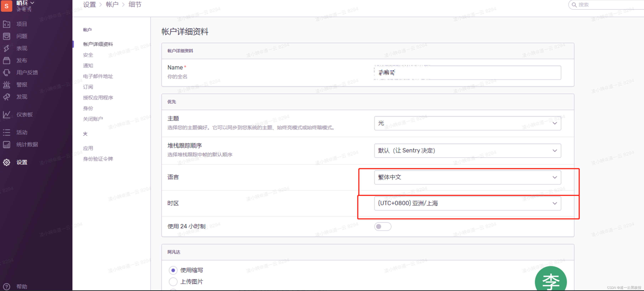Click the 表现 performance lightning icon
The image size is (644, 291).
(7, 48)
